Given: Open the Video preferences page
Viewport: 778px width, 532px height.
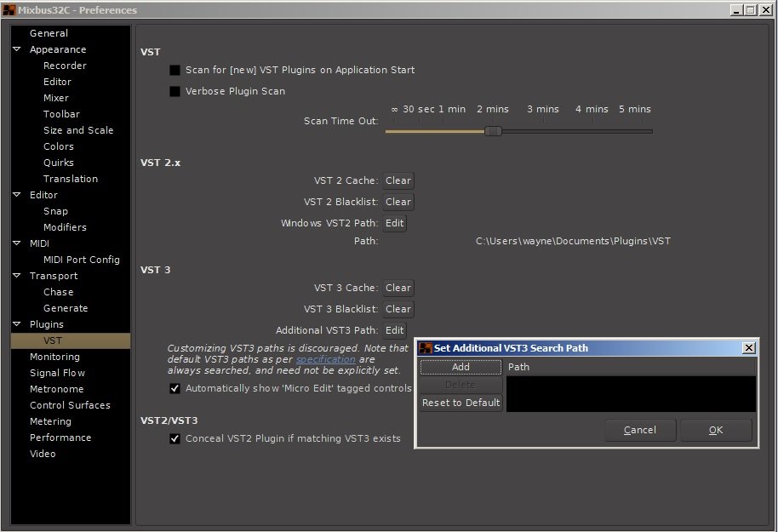Looking at the screenshot, I should point(43,454).
